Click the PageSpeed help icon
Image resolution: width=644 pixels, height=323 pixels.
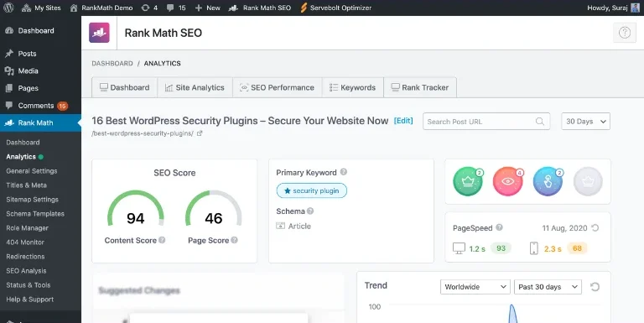[x=499, y=227]
